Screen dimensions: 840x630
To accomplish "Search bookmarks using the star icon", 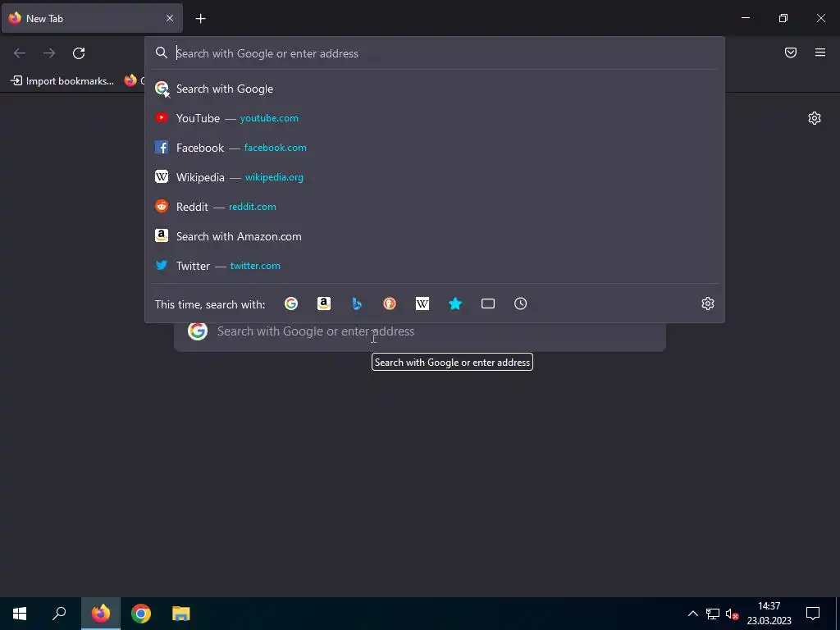I will click(x=454, y=304).
